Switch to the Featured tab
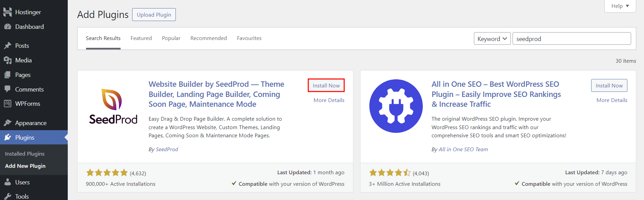 pyautogui.click(x=141, y=38)
